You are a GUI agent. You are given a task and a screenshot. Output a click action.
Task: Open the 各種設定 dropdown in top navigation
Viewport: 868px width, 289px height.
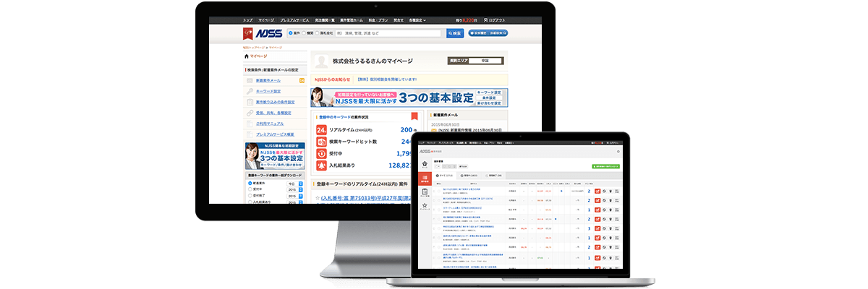416,20
